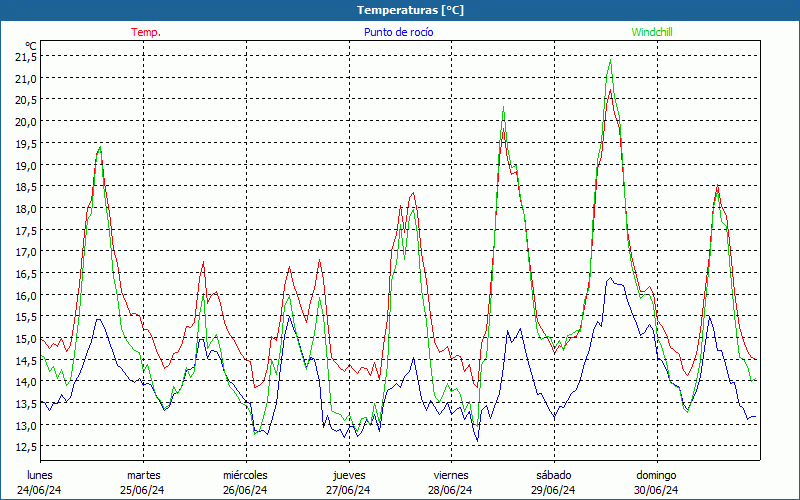Click the 27/06/24 date label
The height and width of the screenshot is (500, 800).
pyautogui.click(x=348, y=490)
